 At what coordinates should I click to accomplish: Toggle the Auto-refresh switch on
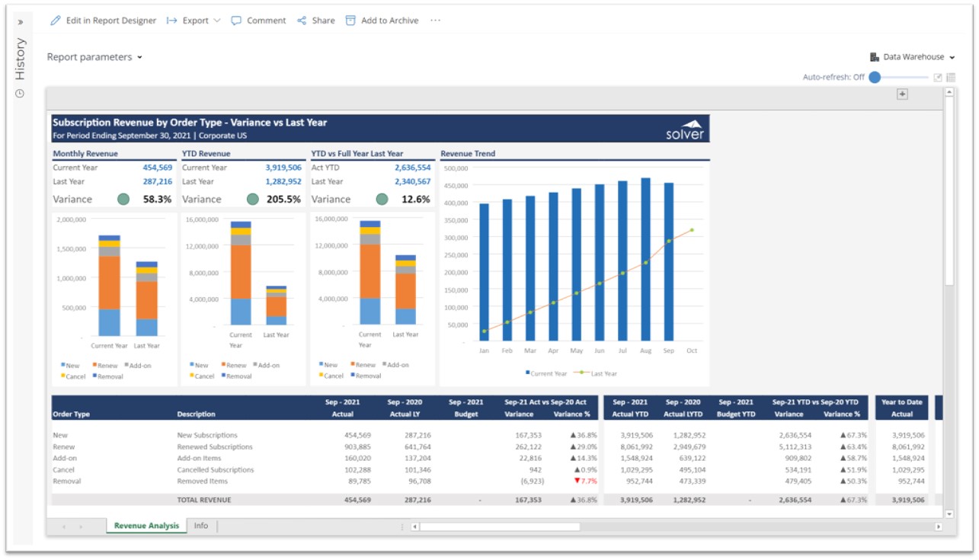(875, 77)
